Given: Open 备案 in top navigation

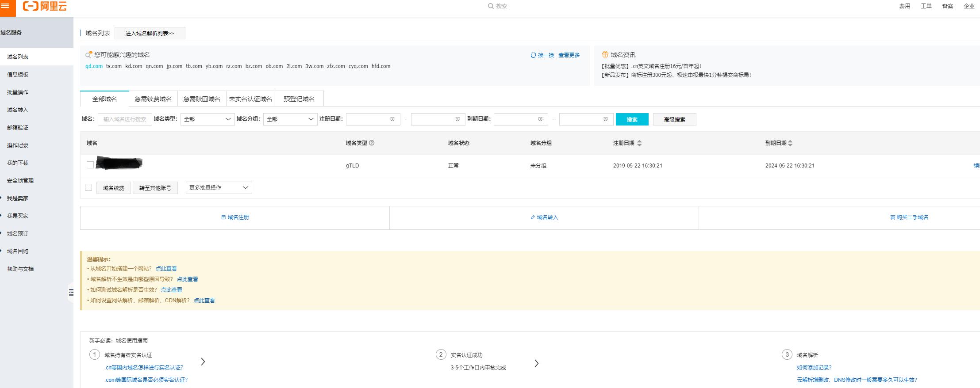Looking at the screenshot, I should pos(948,6).
